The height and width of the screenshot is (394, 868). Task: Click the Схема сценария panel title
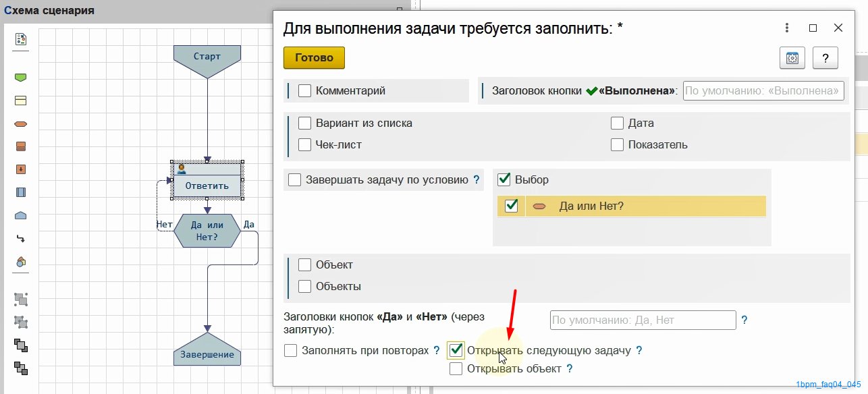click(49, 10)
